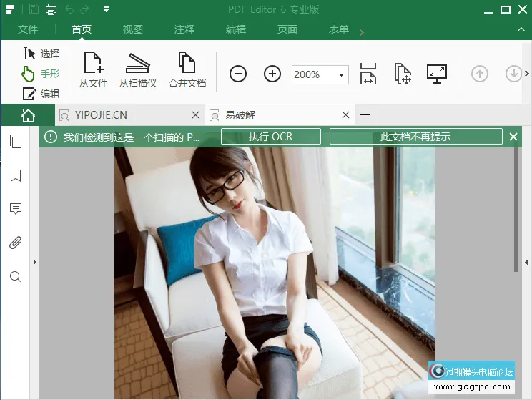
Task: Click the fit width icon
Action: (x=368, y=73)
